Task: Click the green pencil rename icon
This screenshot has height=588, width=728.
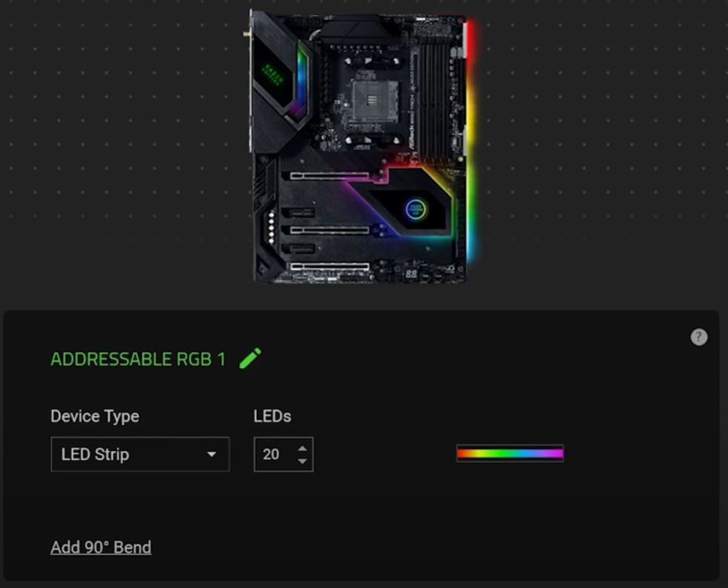Action: tap(250, 358)
